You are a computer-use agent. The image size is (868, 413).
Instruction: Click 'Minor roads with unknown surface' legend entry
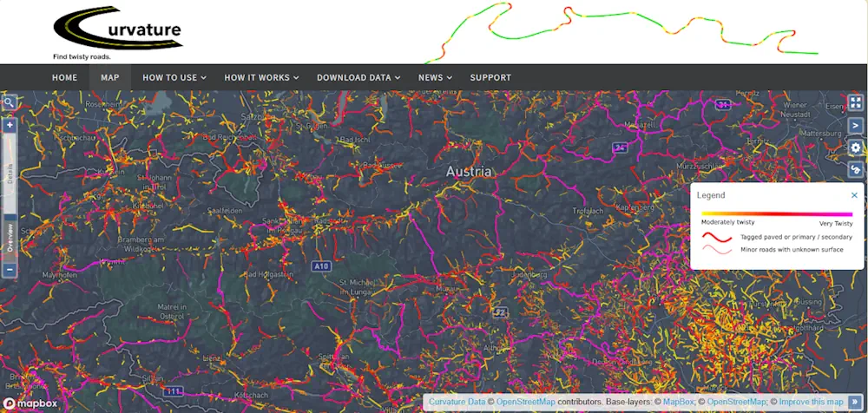[x=792, y=250]
